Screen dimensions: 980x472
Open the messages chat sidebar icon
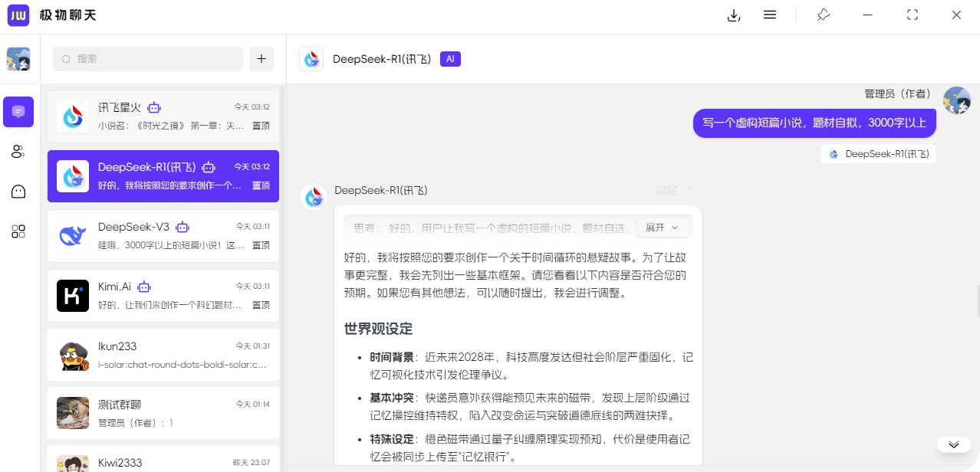click(18, 112)
